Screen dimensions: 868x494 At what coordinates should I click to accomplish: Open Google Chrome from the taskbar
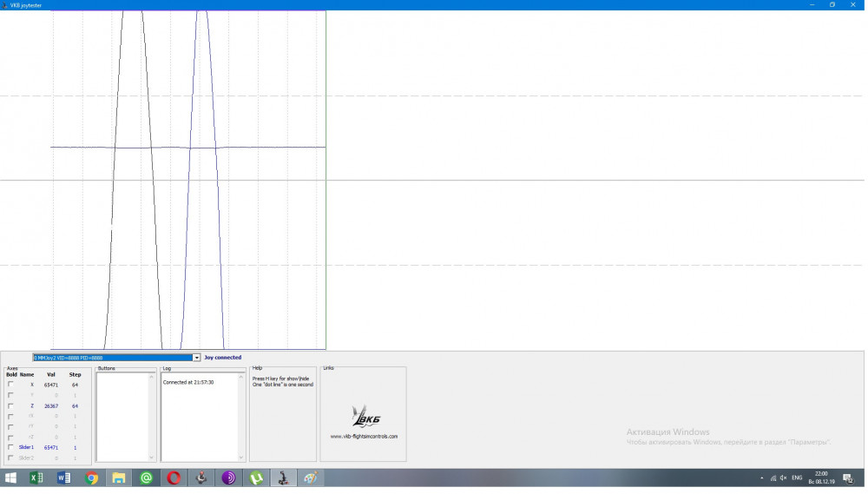pyautogui.click(x=91, y=478)
